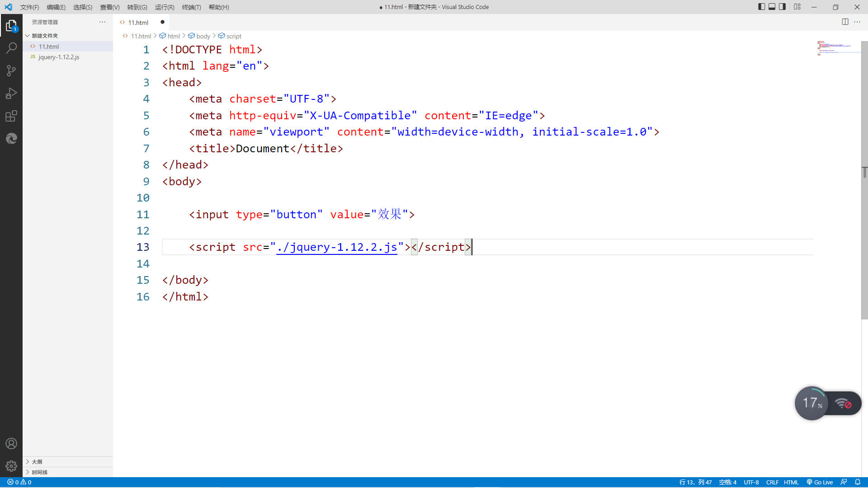The image size is (868, 488).
Task: Collapse the 新建文件夹 folder section
Action: (44, 36)
